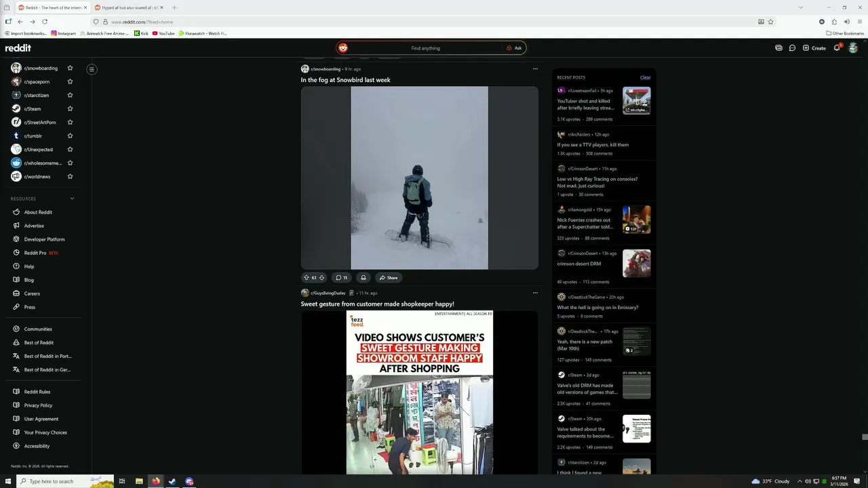Image resolution: width=868 pixels, height=488 pixels.
Task: Collapse sidebar with hamburger toggle button
Action: [x=92, y=69]
